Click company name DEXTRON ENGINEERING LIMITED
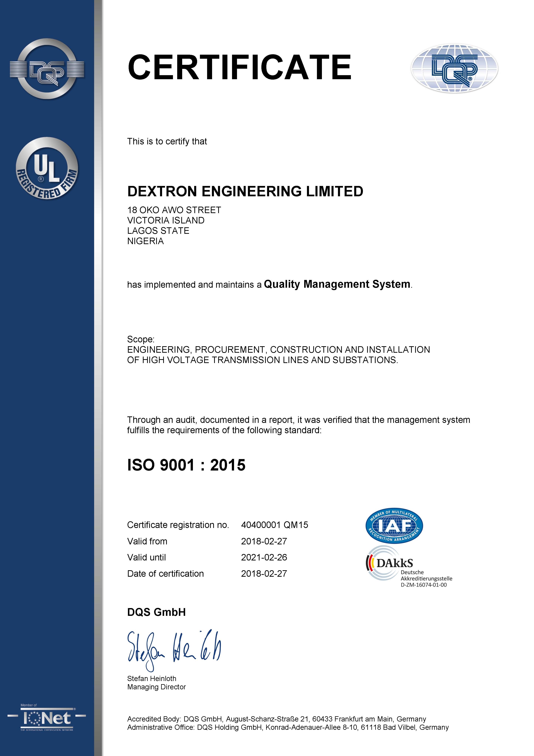 pos(245,191)
